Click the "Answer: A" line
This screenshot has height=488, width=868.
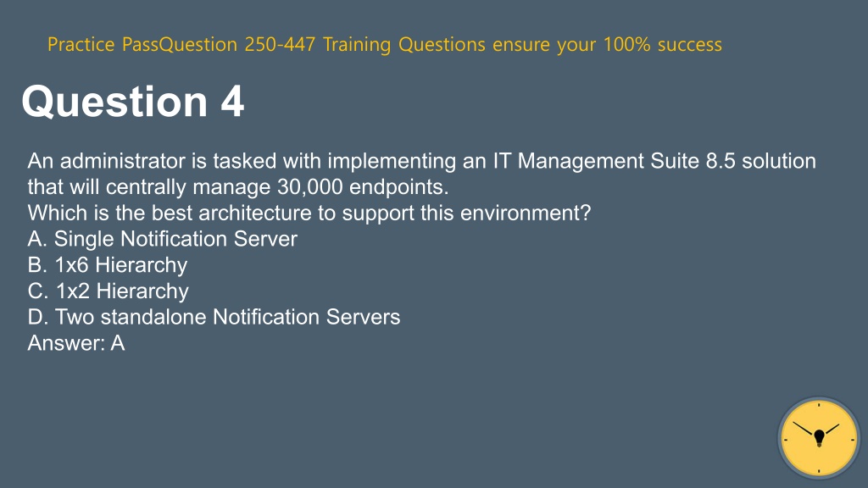[76, 343]
